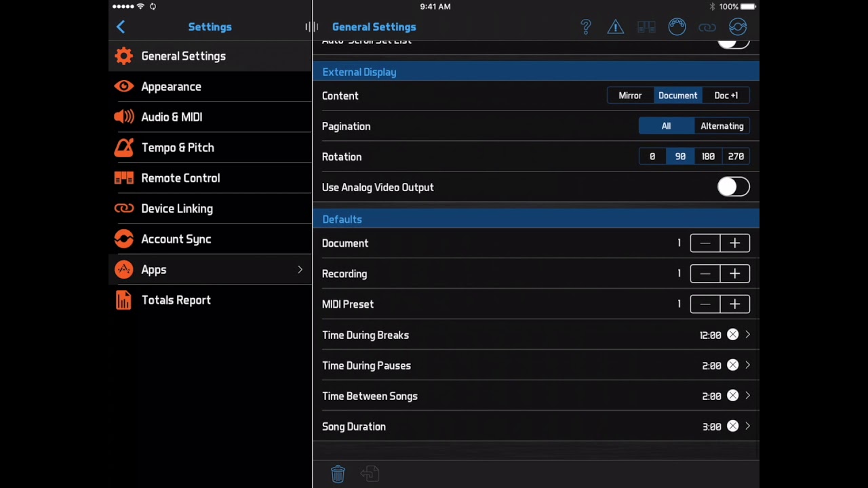Click the Remote Control icon
This screenshot has width=868, height=488.
tap(124, 178)
